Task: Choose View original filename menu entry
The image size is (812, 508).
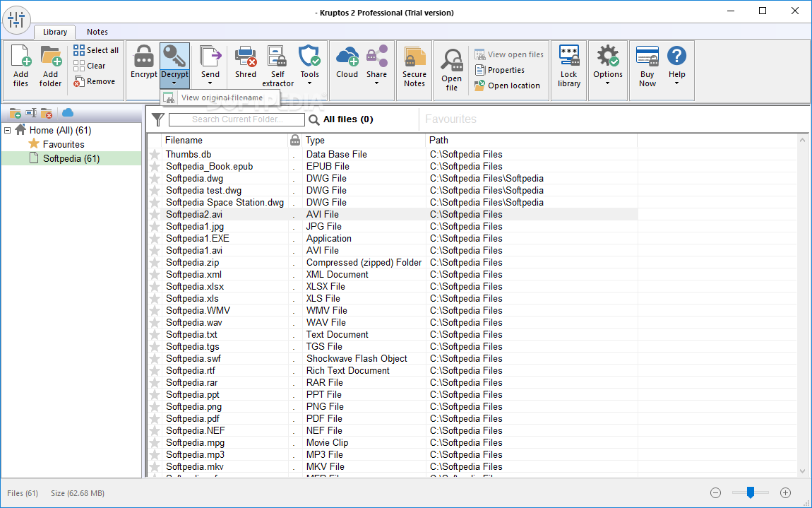Action: pos(220,98)
